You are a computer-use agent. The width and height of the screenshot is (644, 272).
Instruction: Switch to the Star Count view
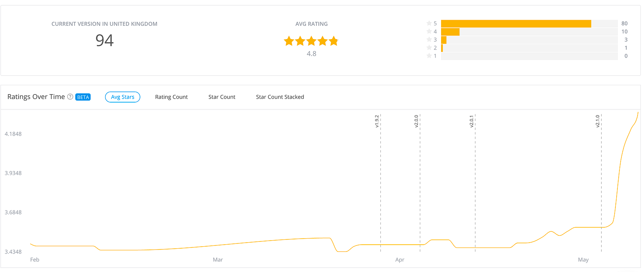tap(222, 97)
